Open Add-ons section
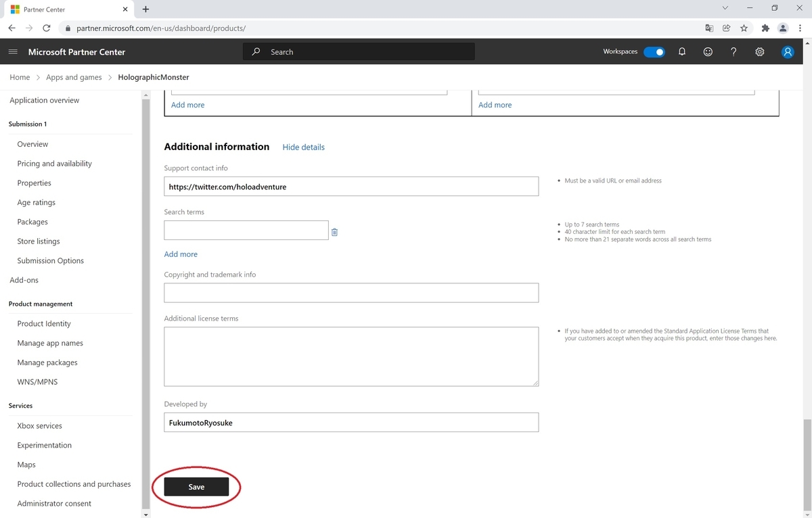 pyautogui.click(x=24, y=280)
